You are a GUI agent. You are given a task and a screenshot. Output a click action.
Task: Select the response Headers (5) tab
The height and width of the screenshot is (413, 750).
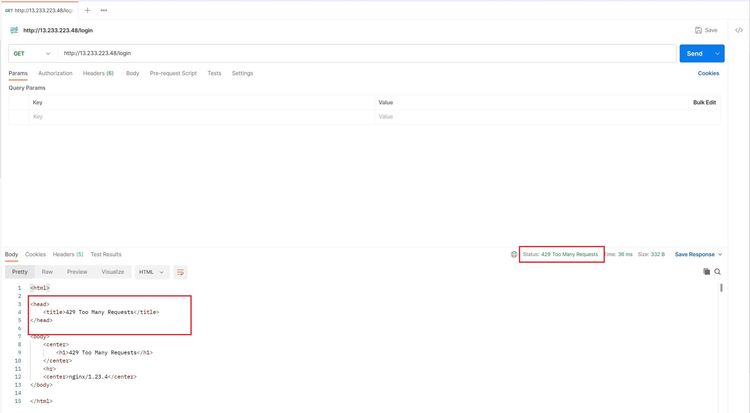(68, 255)
